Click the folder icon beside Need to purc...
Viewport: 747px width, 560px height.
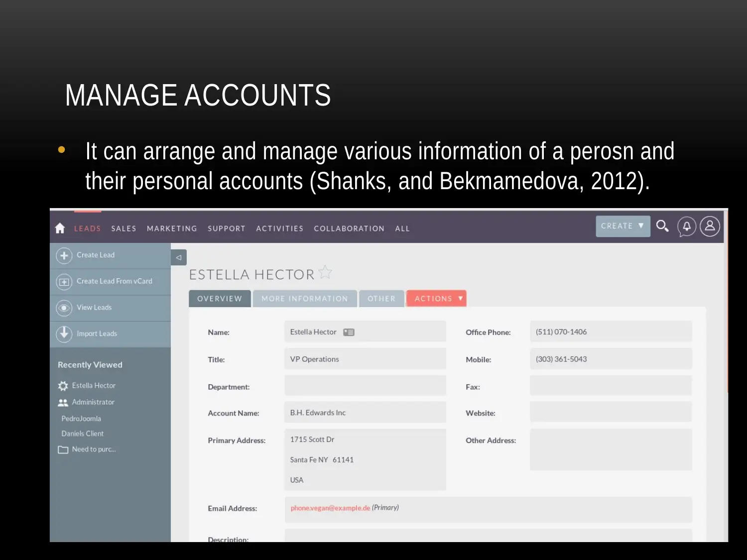pyautogui.click(x=63, y=449)
